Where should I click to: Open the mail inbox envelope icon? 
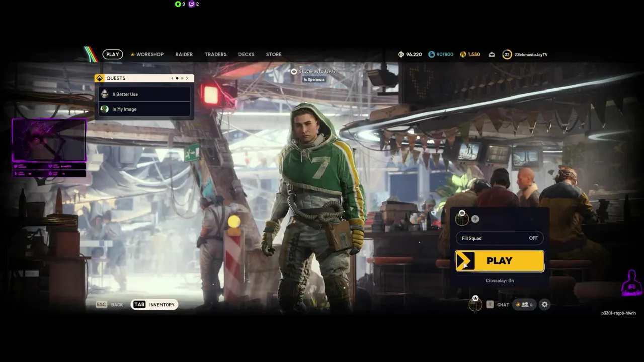point(492,54)
